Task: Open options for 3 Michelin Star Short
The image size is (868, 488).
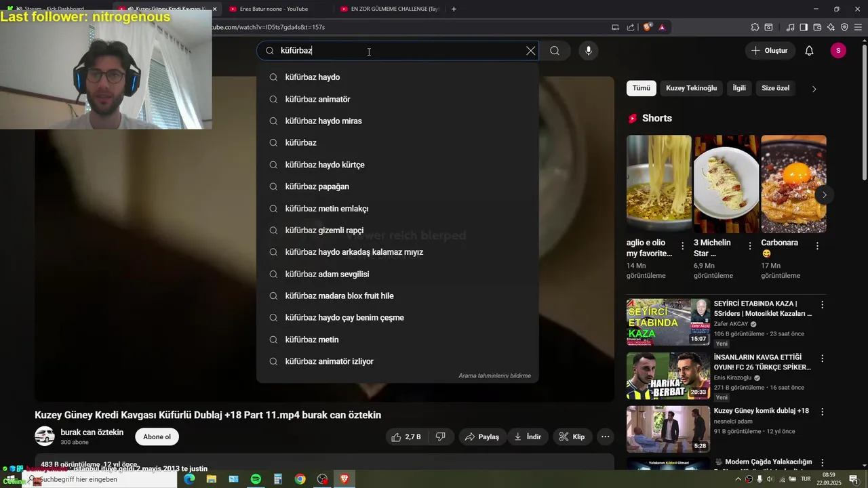Action: pyautogui.click(x=750, y=246)
